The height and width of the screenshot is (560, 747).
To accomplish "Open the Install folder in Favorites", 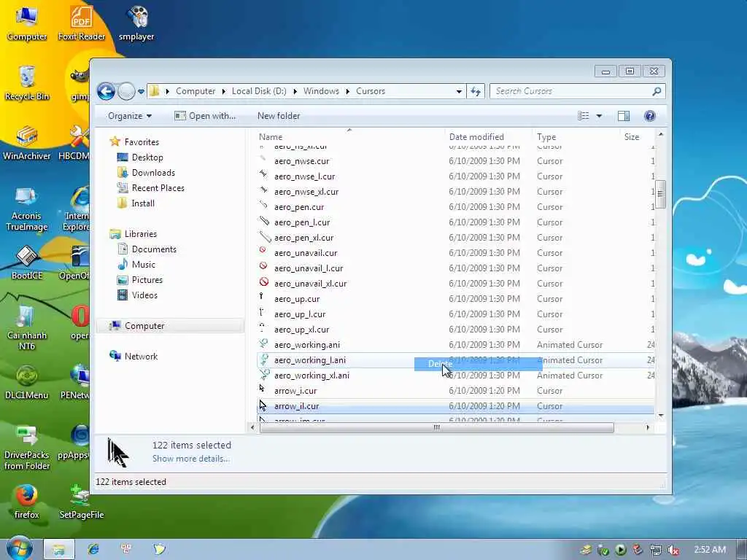I will [143, 203].
